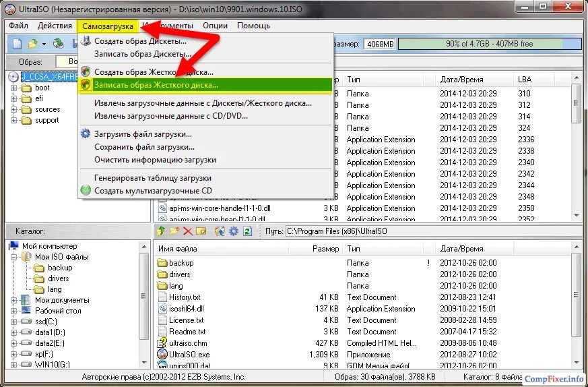Click the floppy icon beside Создать образ Дискеты

(x=86, y=40)
